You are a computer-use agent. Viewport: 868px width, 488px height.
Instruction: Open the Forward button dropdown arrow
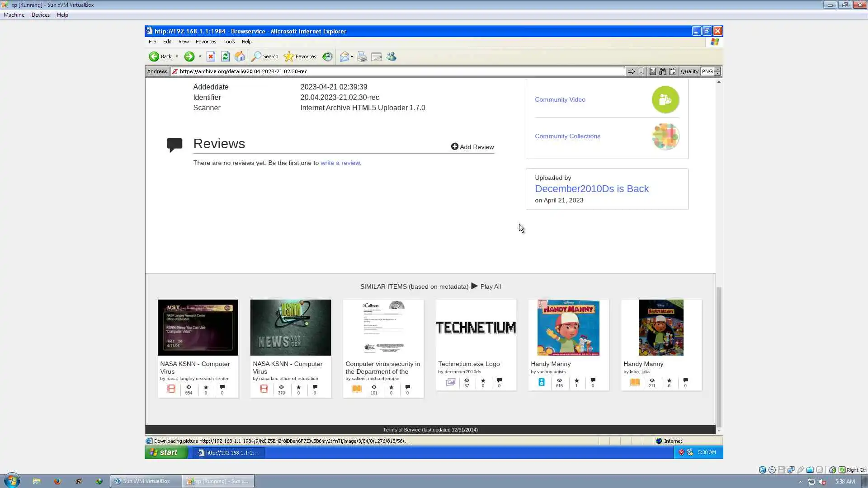(200, 56)
